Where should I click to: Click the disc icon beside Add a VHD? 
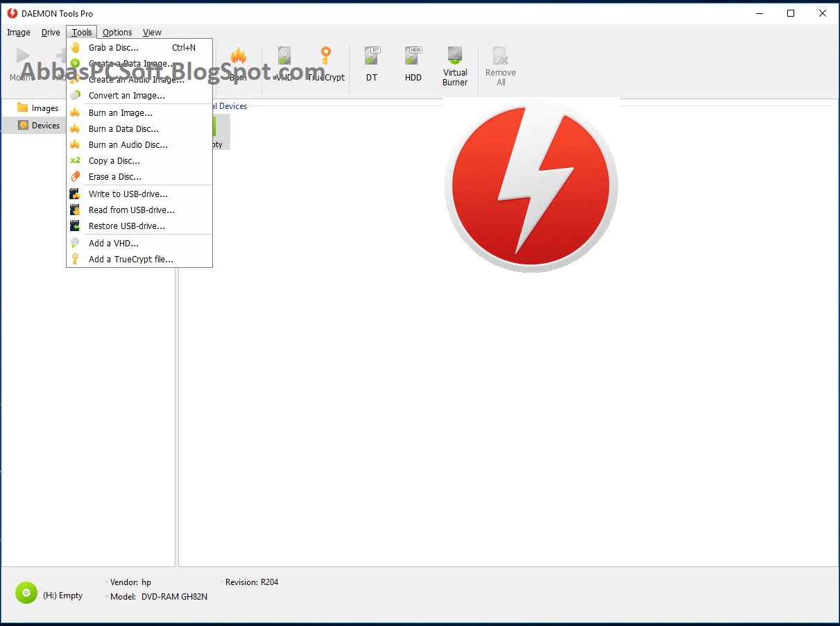coord(76,243)
